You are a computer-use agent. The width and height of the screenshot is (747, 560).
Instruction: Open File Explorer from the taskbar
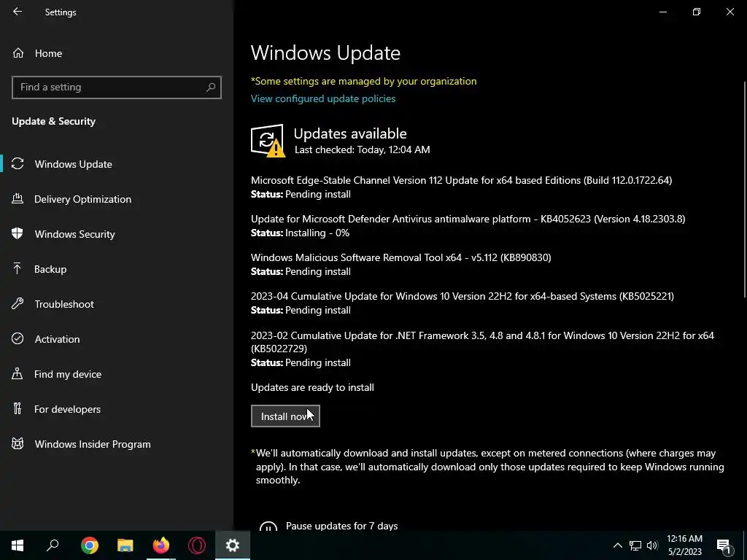click(125, 545)
